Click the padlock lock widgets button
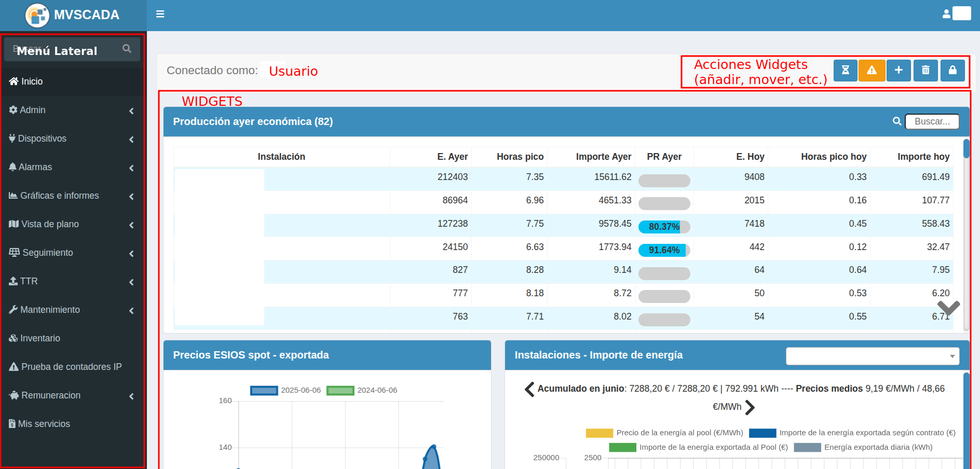This screenshot has height=469, width=980. pos(952,70)
